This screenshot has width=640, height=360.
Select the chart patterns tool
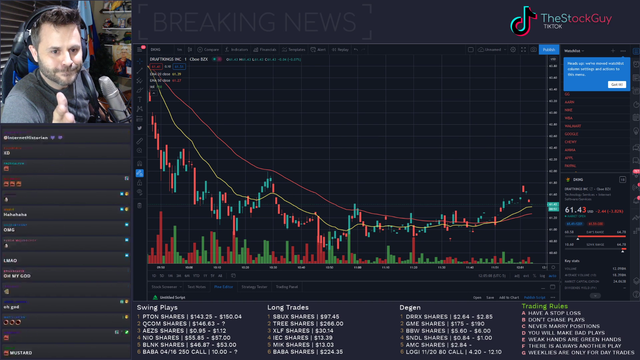(x=140, y=109)
